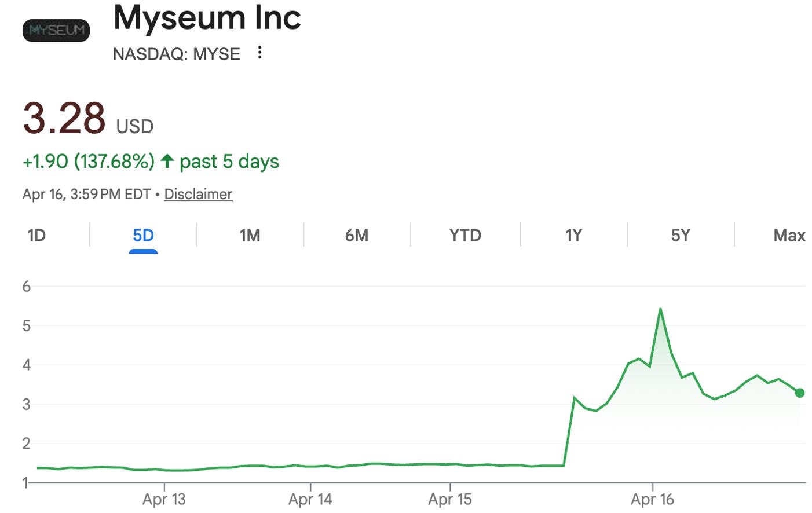Select the YTD range tab
The height and width of the screenshot is (513, 812).
[465, 235]
